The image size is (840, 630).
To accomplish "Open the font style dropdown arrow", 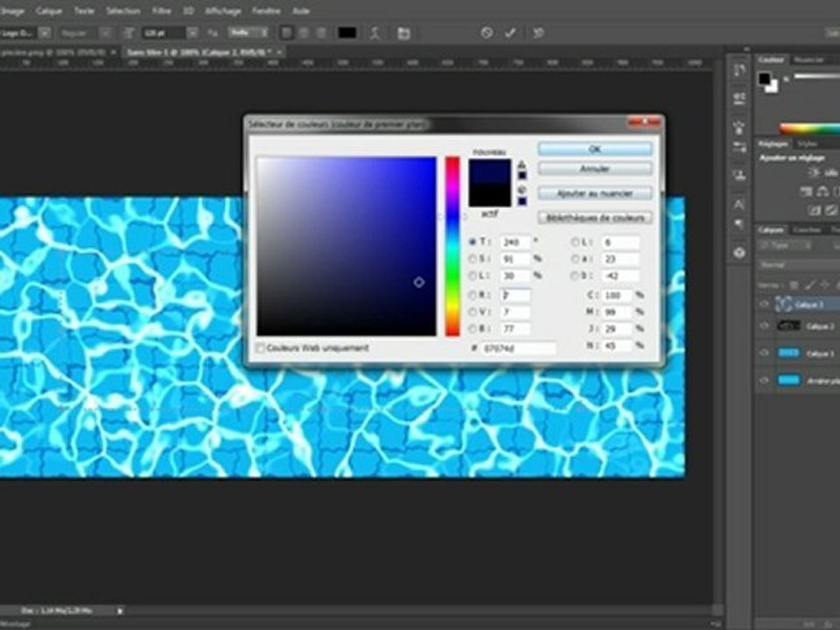I will (106, 33).
